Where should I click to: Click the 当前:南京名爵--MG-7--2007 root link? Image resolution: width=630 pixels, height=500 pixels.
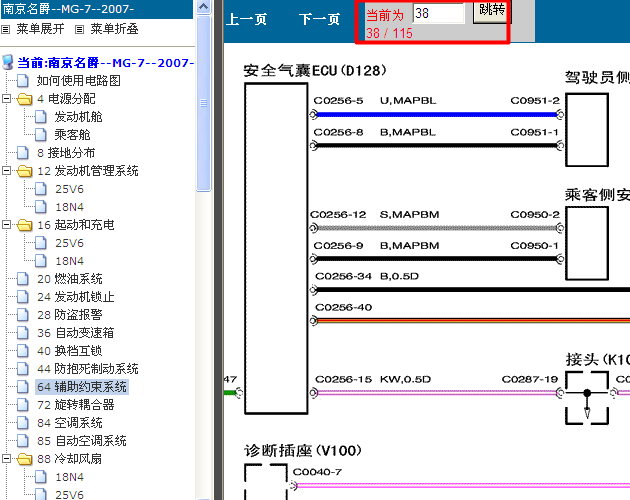click(x=106, y=62)
